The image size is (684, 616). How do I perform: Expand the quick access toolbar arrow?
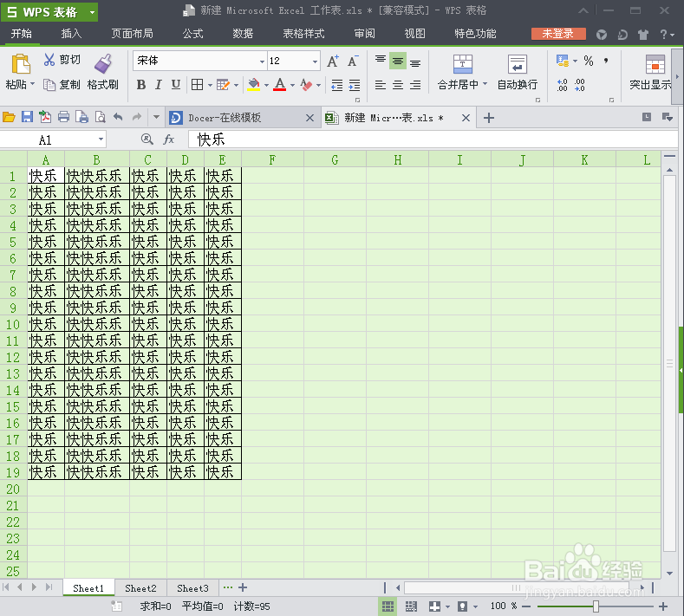point(156,117)
